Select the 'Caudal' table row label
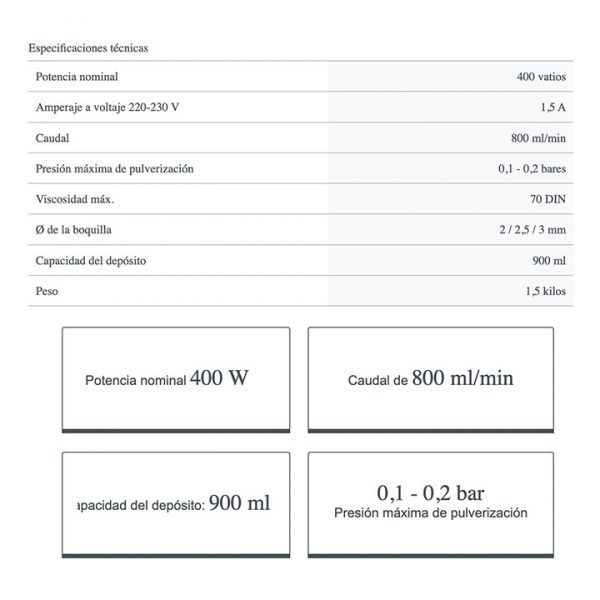Viewport: 600px width, 600px height. pyautogui.click(x=52, y=138)
